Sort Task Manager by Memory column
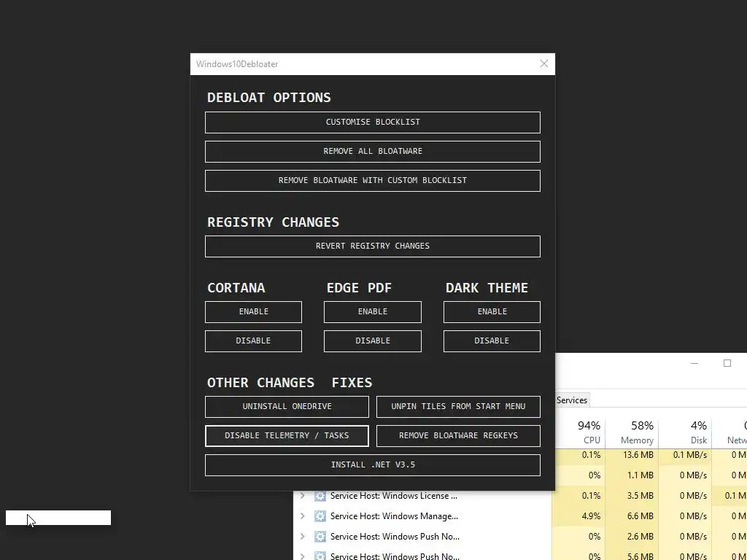 [x=632, y=432]
